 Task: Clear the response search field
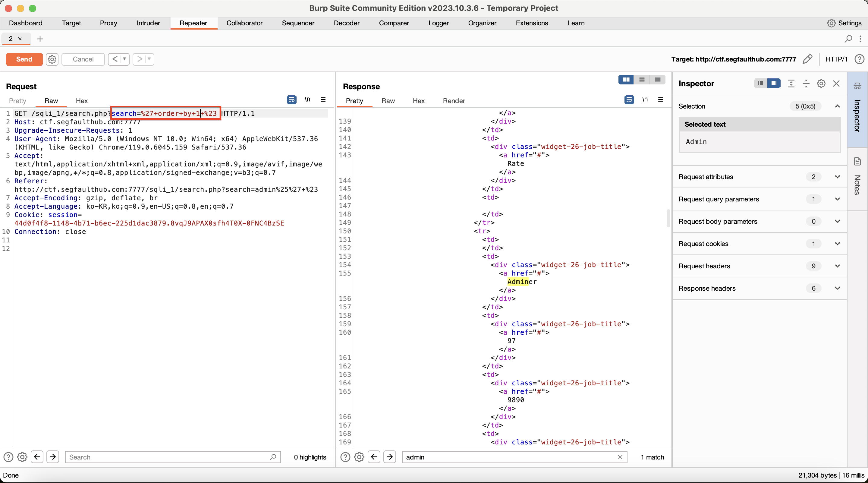click(x=620, y=457)
